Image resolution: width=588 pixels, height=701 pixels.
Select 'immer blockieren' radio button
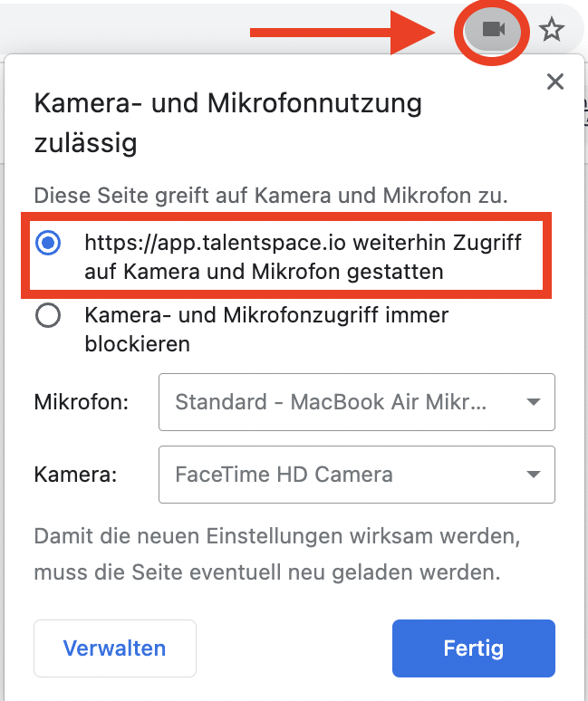(x=48, y=315)
